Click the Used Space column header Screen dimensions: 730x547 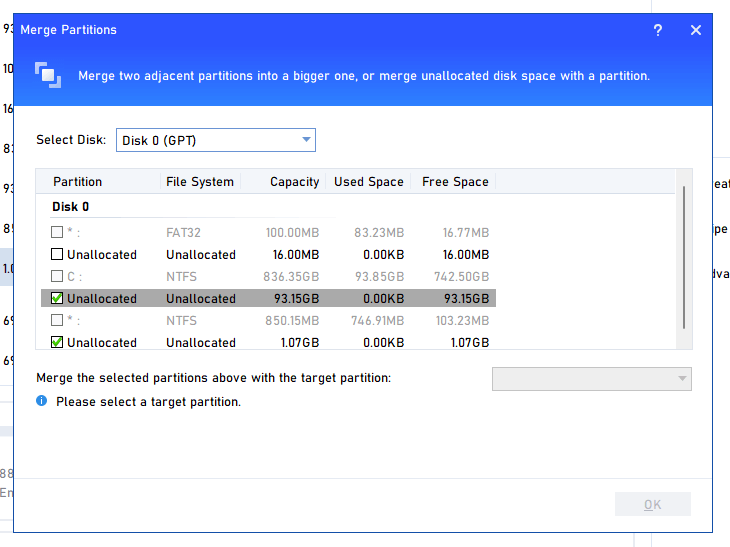point(369,182)
